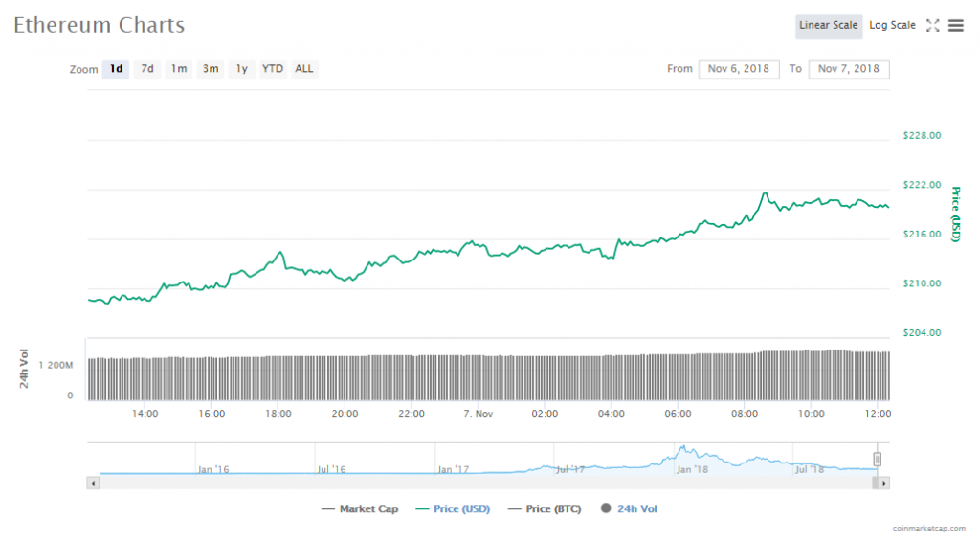Select the 7d zoom range
The image size is (980, 542).
coord(147,69)
